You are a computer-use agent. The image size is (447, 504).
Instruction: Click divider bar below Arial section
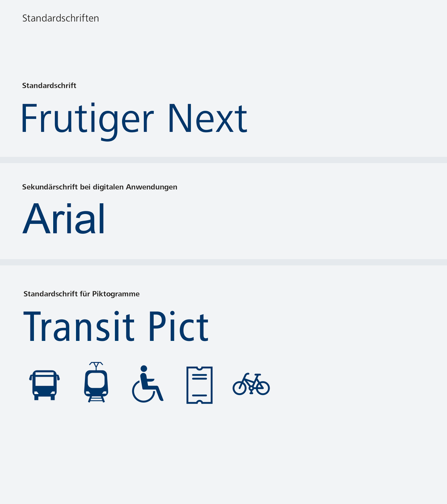pyautogui.click(x=223, y=262)
